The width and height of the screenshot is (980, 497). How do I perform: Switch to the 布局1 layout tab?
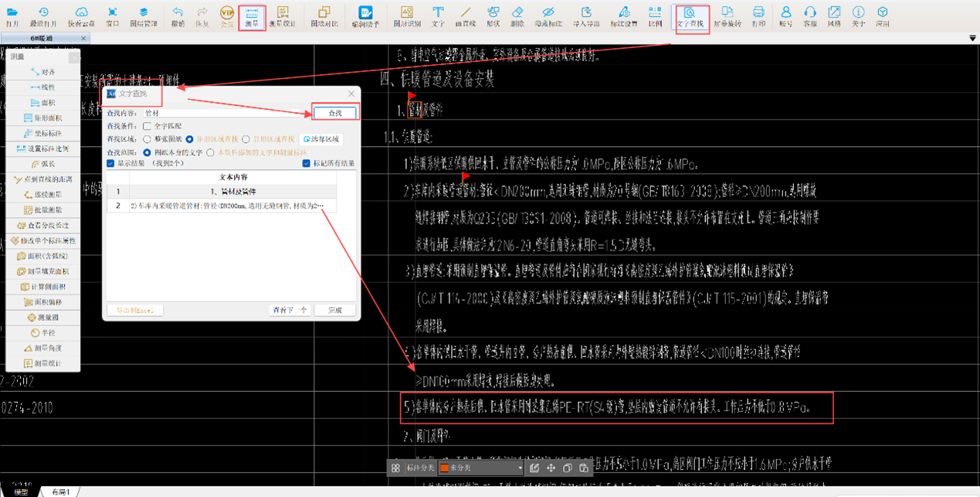pos(61,492)
